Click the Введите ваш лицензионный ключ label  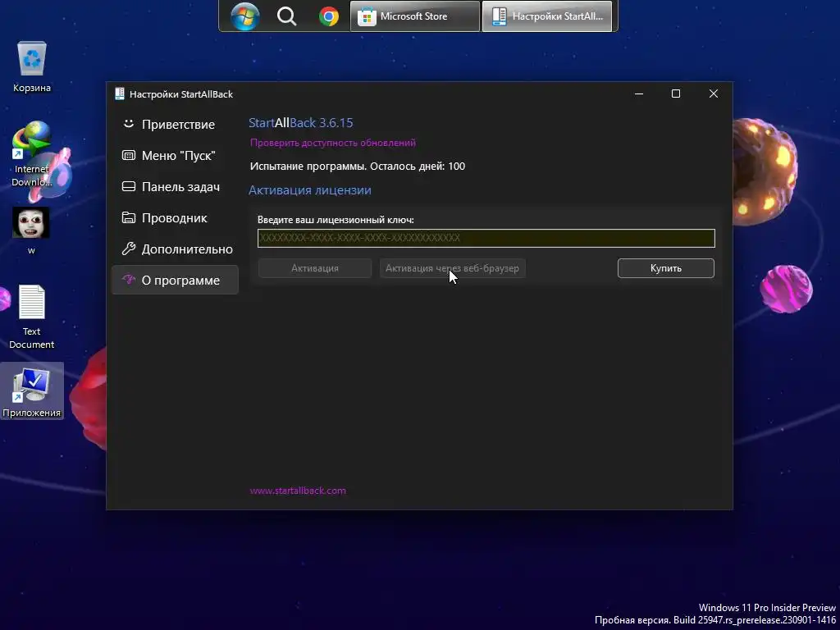pyautogui.click(x=336, y=220)
